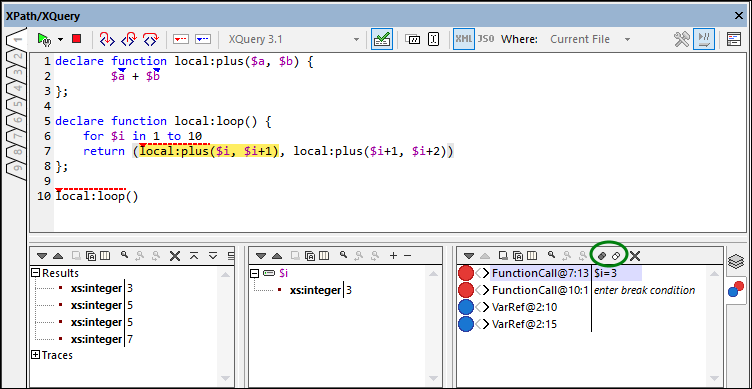Viewport: 752px width, 389px height.
Task: Click Next (down triangle) in Results pane
Action: click(43, 256)
